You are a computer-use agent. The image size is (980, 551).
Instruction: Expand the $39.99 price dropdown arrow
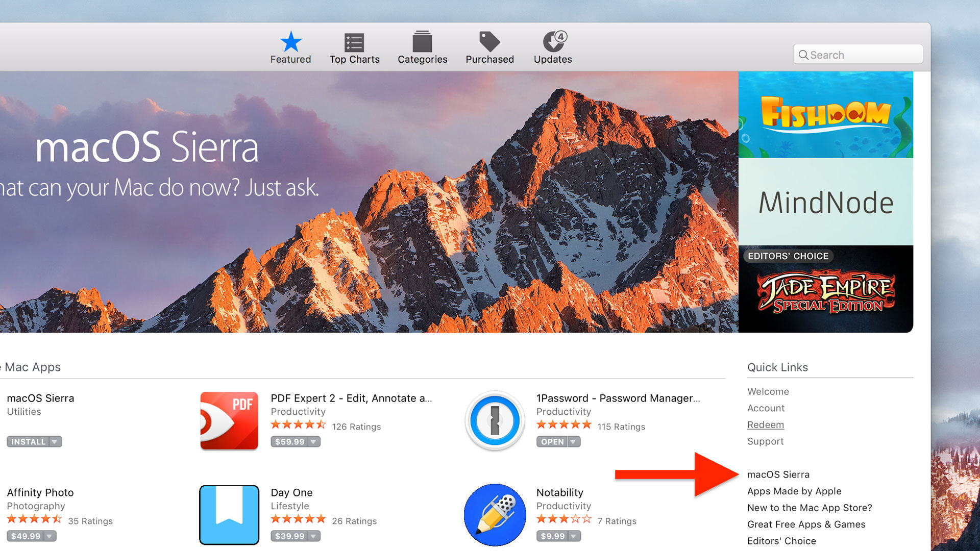pos(313,536)
